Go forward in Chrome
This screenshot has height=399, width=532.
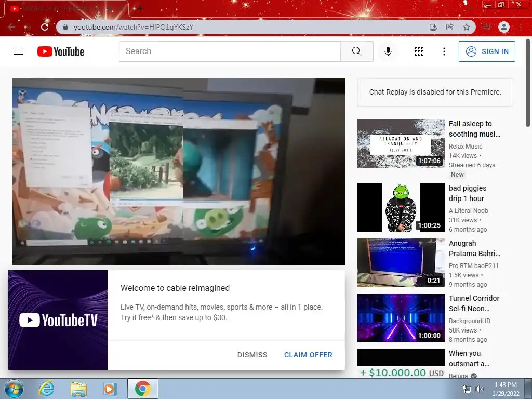tap(28, 27)
